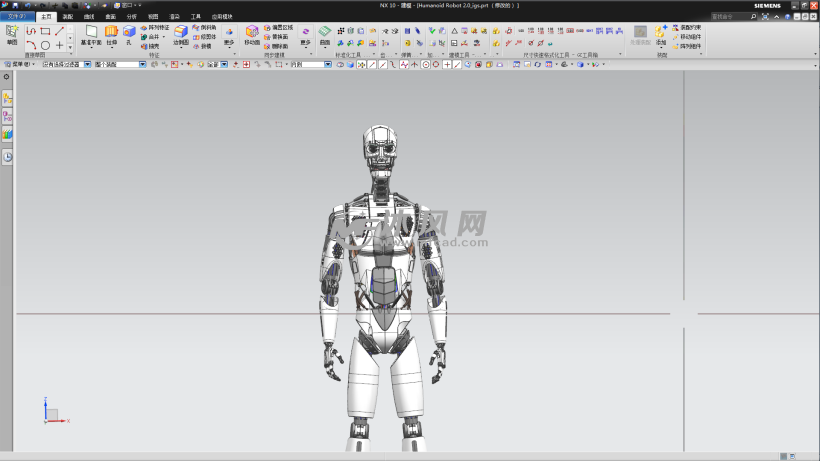
Task: Expand the sketch curve gallery list arrow
Action: pos(71,47)
